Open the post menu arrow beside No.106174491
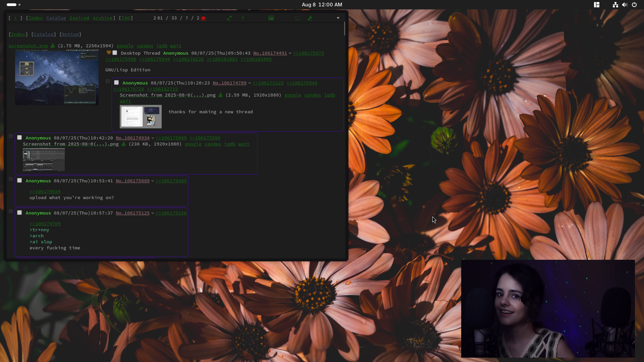This screenshot has width=644, height=362. (290, 53)
